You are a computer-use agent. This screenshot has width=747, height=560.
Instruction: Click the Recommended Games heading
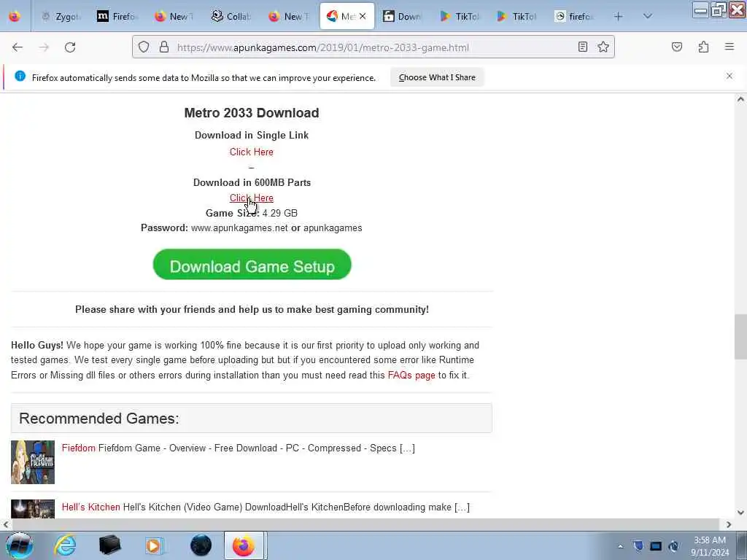point(99,418)
